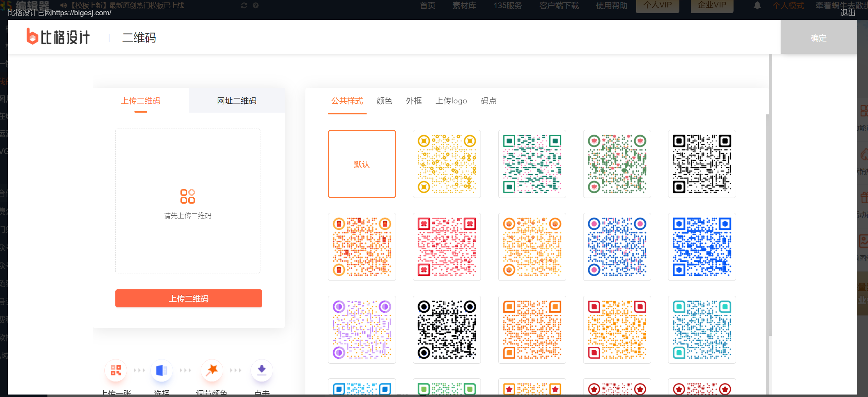Select the purple and yellow QR style
This screenshot has width=868, height=397.
pyautogui.click(x=362, y=330)
